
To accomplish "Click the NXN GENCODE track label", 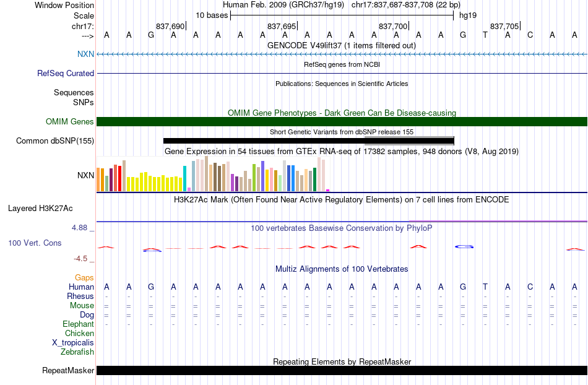I will click(x=85, y=54).
